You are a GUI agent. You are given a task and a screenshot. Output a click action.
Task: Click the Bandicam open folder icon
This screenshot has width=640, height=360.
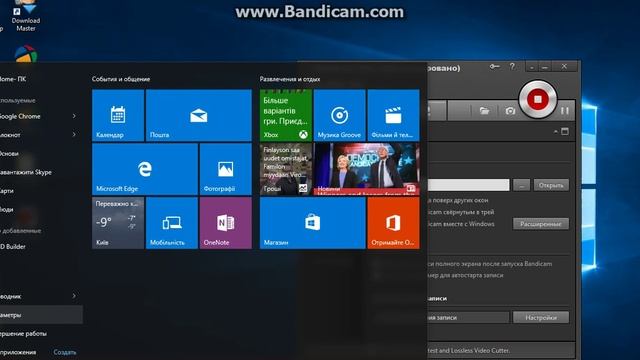(484, 111)
